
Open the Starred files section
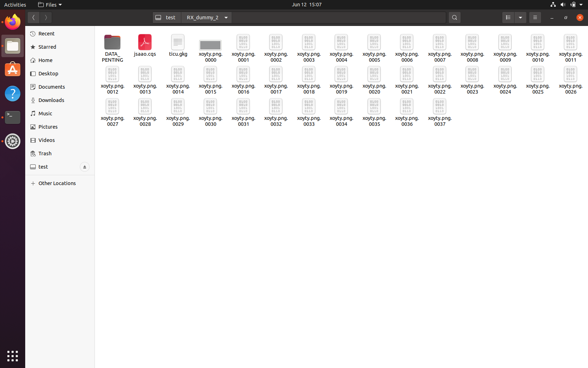(47, 47)
